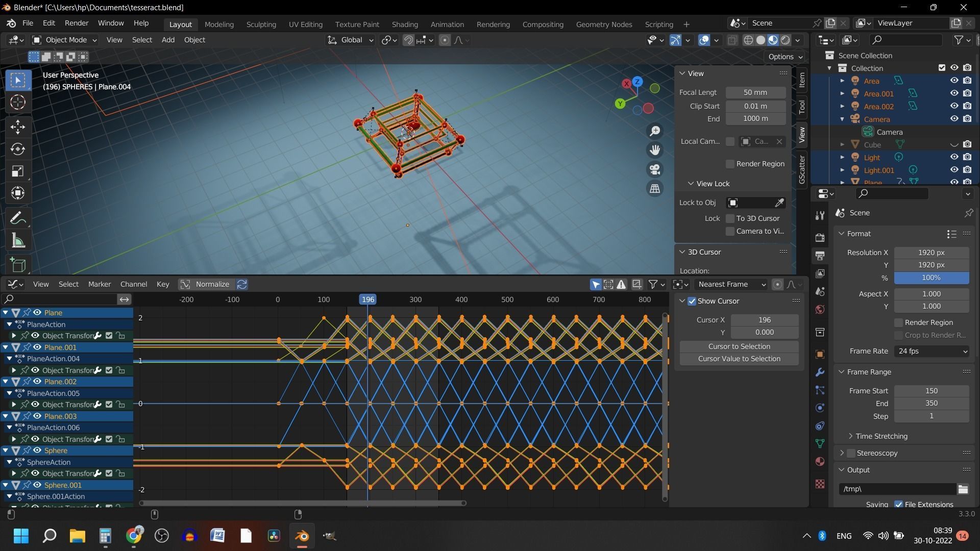Click Cursor to Selection button

coord(739,346)
